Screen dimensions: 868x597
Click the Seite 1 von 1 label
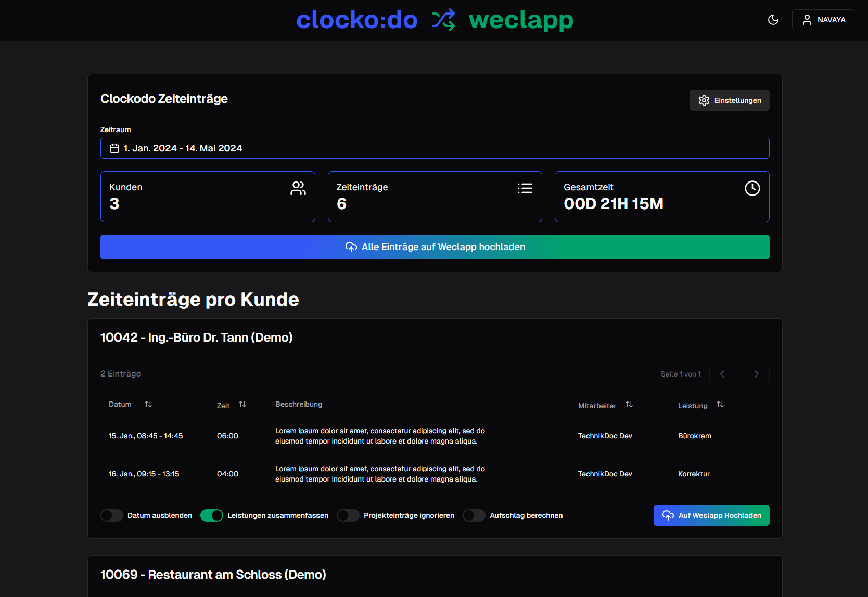point(681,374)
